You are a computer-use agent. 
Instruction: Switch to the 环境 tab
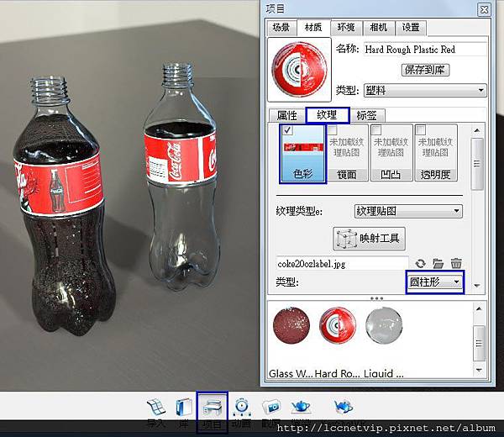click(346, 28)
